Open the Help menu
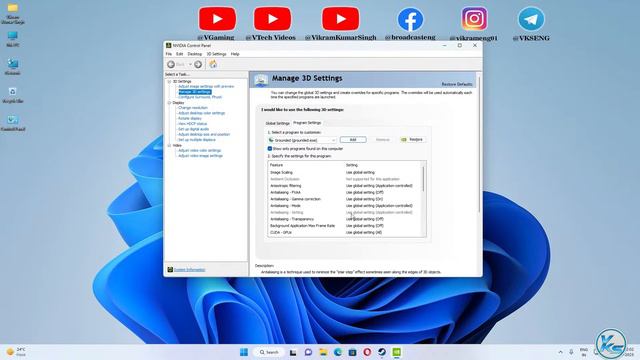Viewport: 640px width, 360px height. point(235,54)
